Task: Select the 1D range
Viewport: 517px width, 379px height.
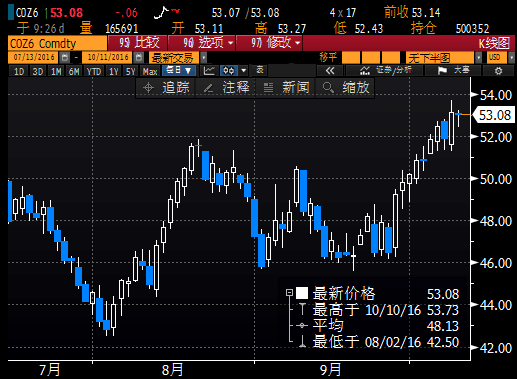Action: 19,71
